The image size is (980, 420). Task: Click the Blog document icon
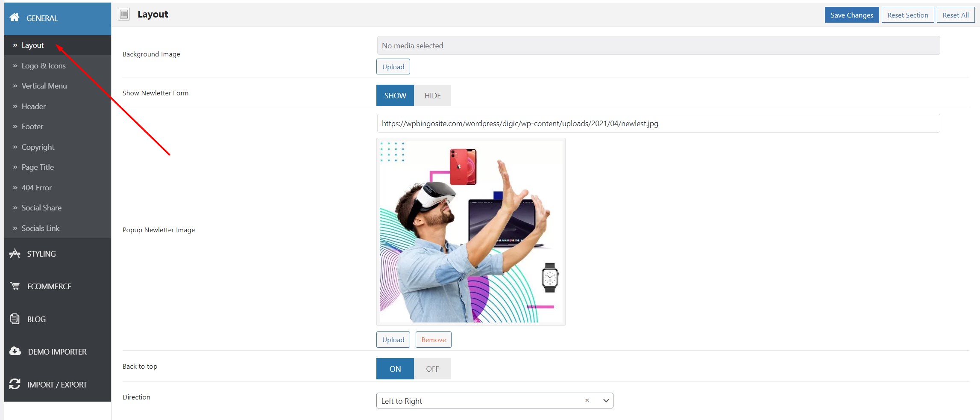pyautogui.click(x=15, y=319)
